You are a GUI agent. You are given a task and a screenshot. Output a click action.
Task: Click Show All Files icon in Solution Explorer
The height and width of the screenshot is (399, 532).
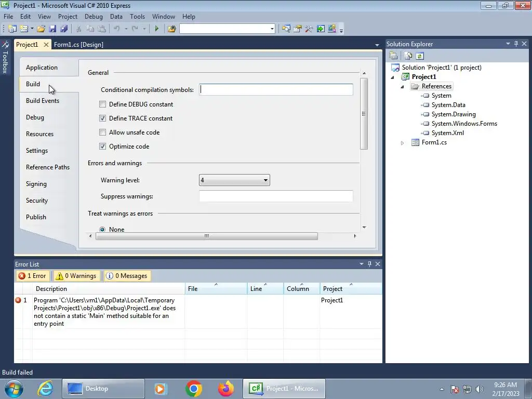pos(408,56)
